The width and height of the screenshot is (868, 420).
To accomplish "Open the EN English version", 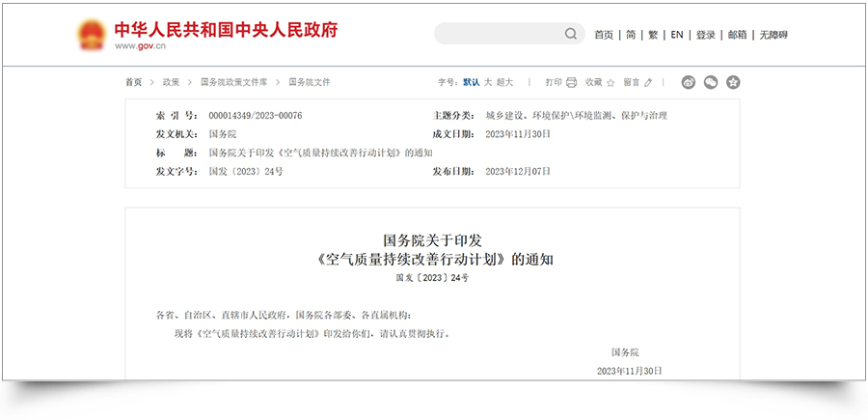I will click(x=677, y=35).
